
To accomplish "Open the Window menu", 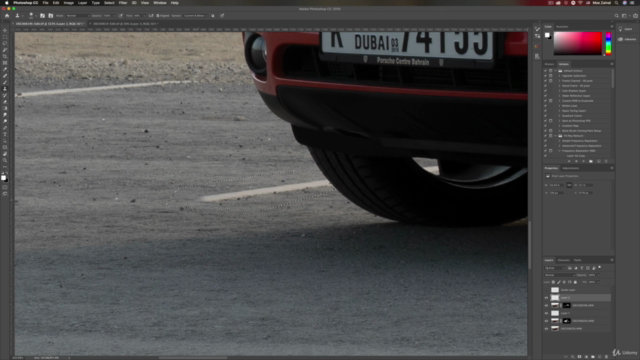I will 160,3.
